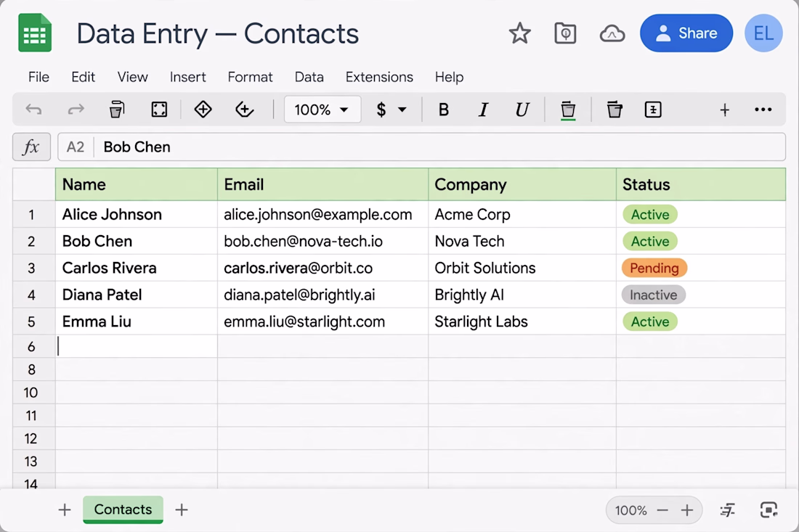Open the toolbar zoom 100% dropdown
This screenshot has width=799, height=532.
pyautogui.click(x=323, y=110)
